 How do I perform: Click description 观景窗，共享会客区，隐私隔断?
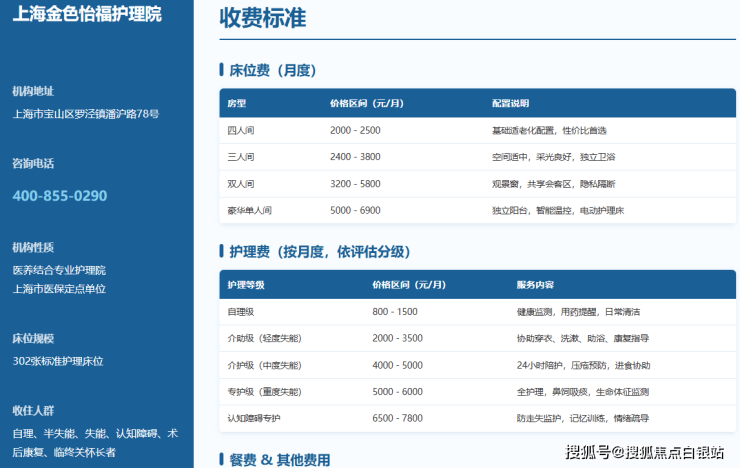tap(553, 184)
